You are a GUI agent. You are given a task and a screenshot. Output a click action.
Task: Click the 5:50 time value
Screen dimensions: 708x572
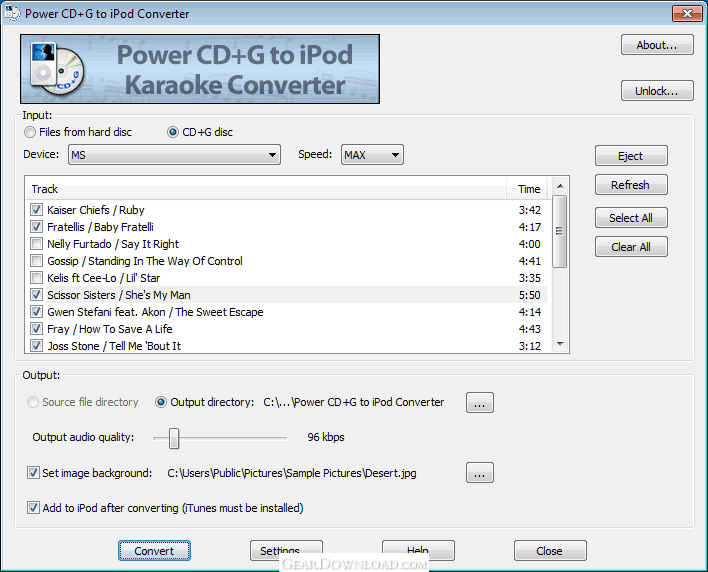point(530,295)
